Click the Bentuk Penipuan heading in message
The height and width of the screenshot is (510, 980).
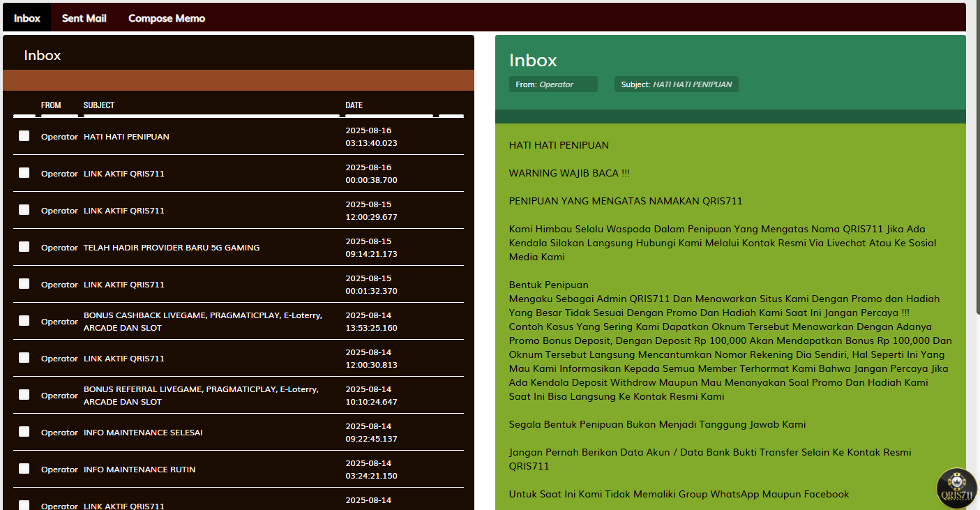pos(549,285)
